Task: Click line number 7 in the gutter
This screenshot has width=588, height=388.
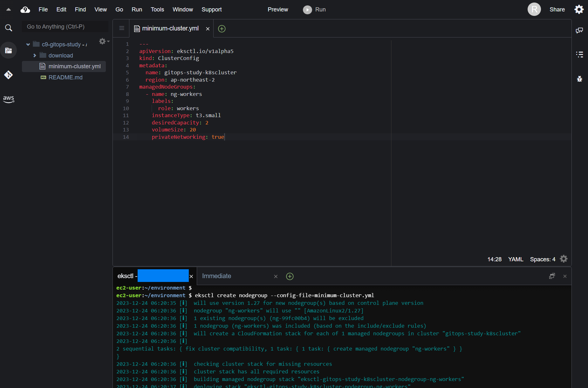Action: tap(127, 87)
